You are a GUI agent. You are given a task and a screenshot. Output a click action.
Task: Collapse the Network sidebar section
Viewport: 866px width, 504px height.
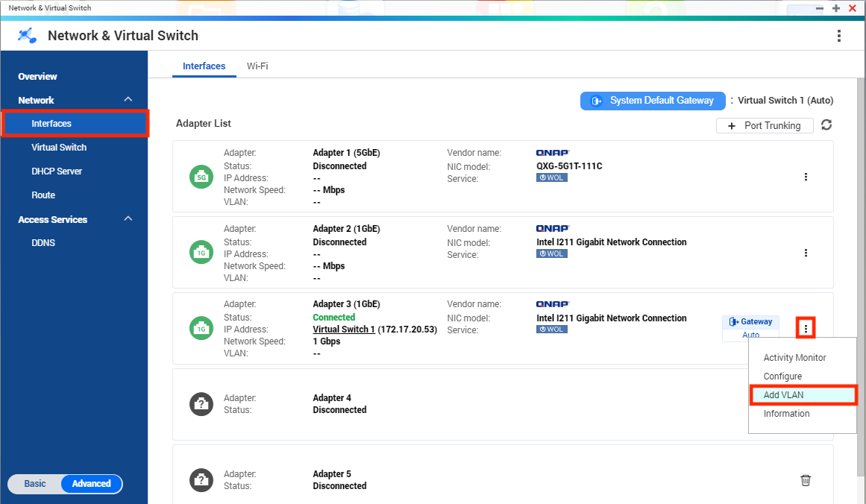coord(128,100)
